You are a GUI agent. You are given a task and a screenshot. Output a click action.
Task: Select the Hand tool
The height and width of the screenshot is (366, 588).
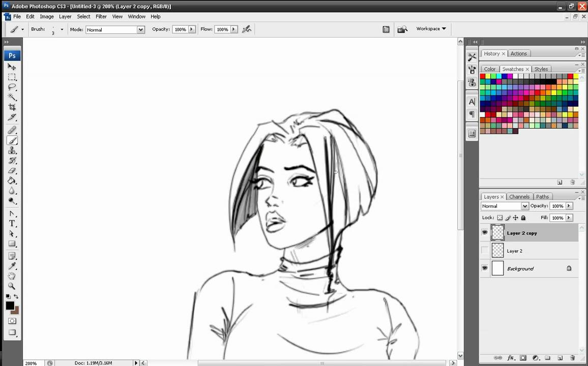12,276
